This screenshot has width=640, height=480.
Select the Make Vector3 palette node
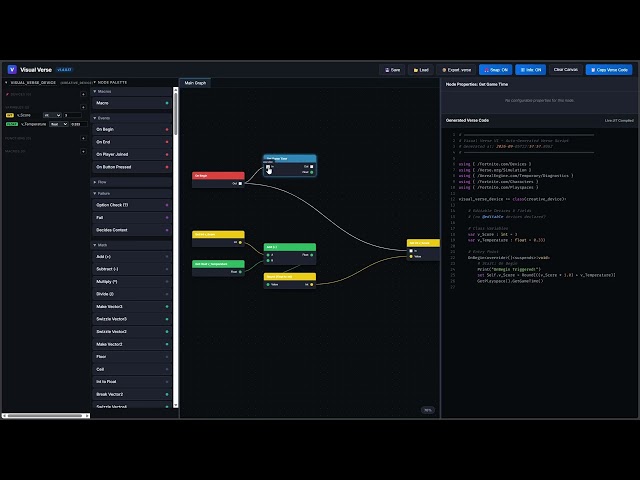[x=131, y=307]
